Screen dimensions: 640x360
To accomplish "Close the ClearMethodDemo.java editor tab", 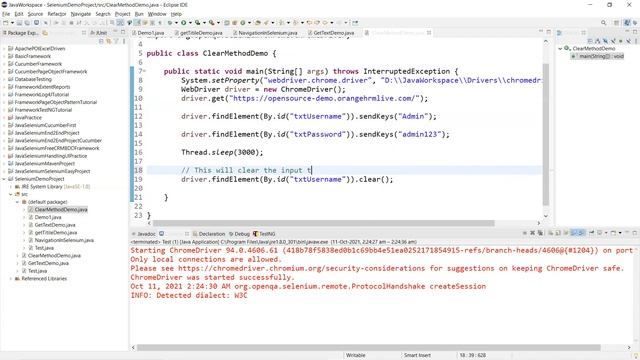I will pyautogui.click(x=429, y=33).
